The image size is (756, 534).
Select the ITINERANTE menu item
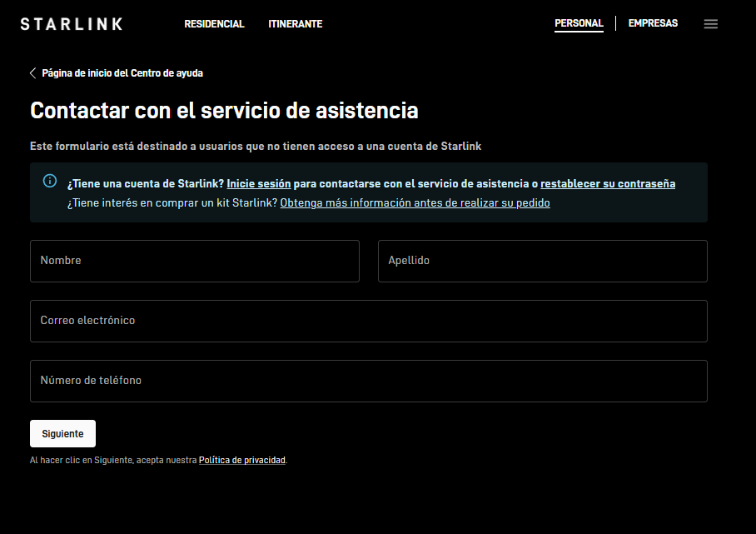click(295, 24)
